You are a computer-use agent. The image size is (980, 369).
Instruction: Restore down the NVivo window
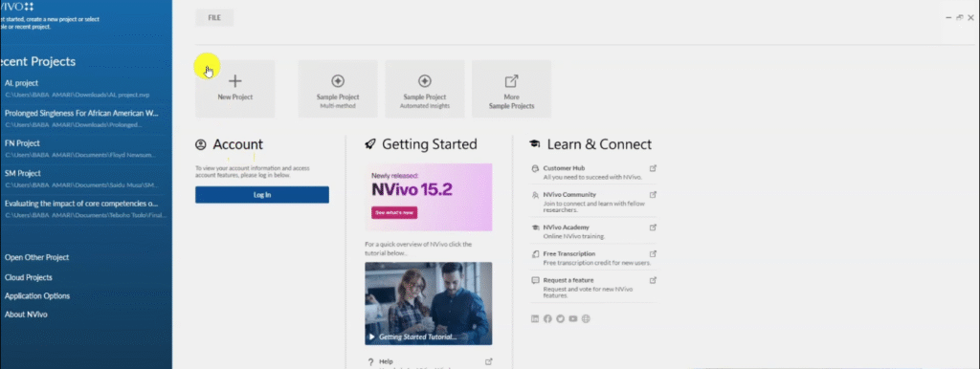(x=959, y=18)
